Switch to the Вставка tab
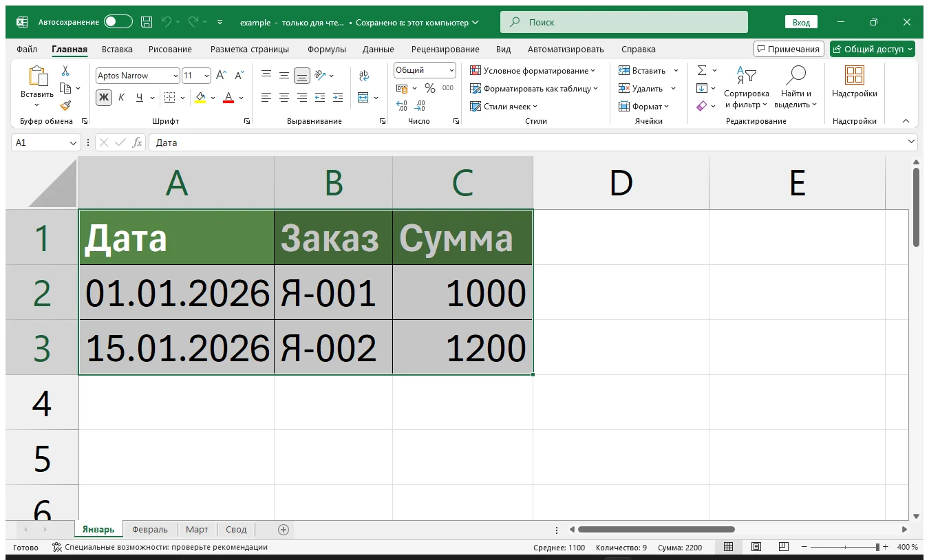 [x=117, y=49]
